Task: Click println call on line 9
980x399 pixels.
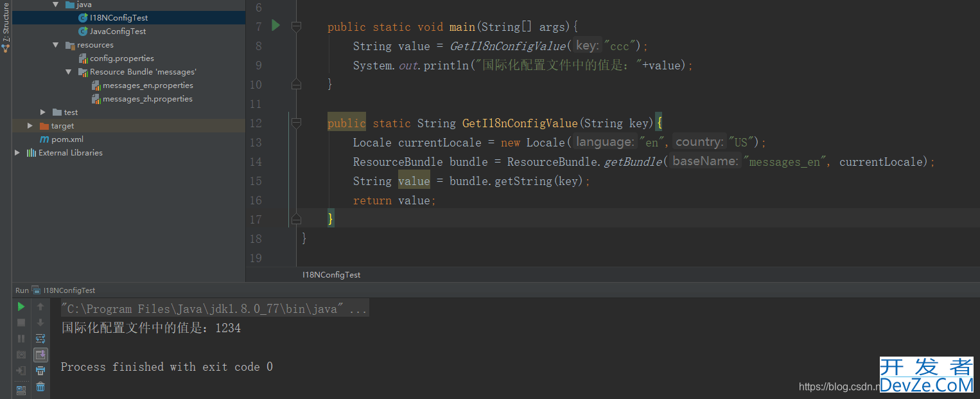Action: pos(446,66)
